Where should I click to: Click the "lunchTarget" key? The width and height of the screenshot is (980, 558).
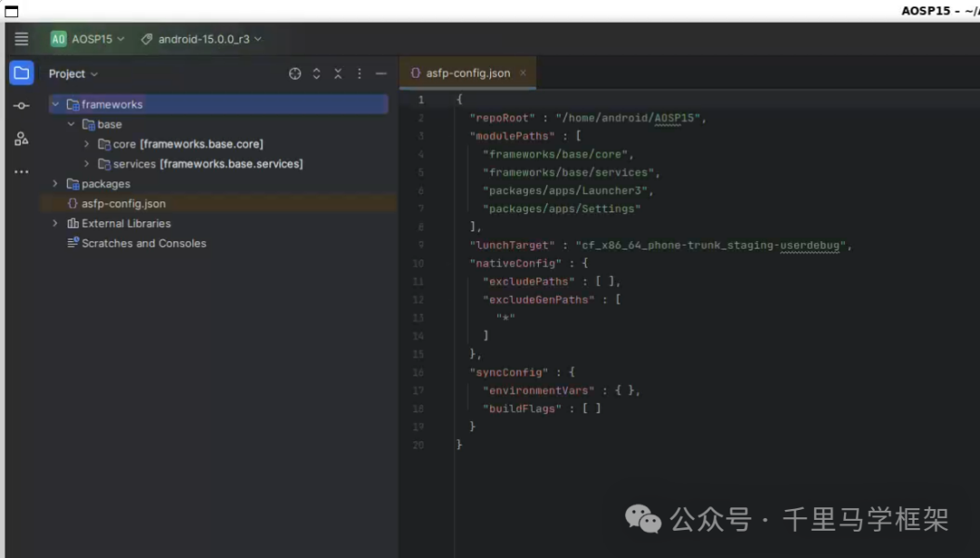(x=512, y=246)
